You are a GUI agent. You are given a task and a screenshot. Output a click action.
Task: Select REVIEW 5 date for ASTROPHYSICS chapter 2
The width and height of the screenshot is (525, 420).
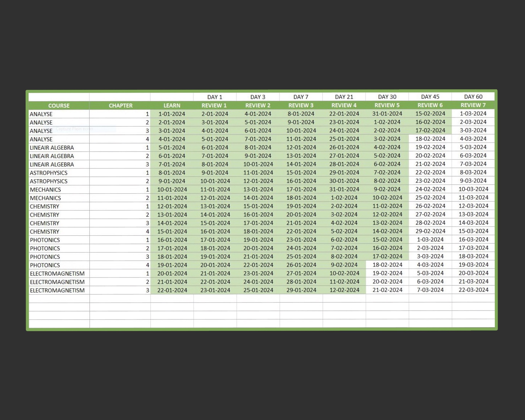[x=388, y=181]
